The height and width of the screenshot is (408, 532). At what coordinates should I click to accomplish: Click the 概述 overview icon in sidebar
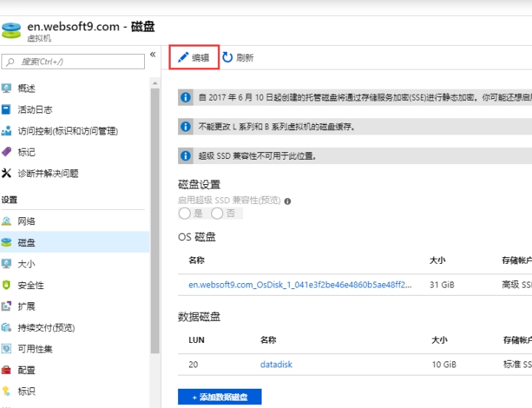7,89
